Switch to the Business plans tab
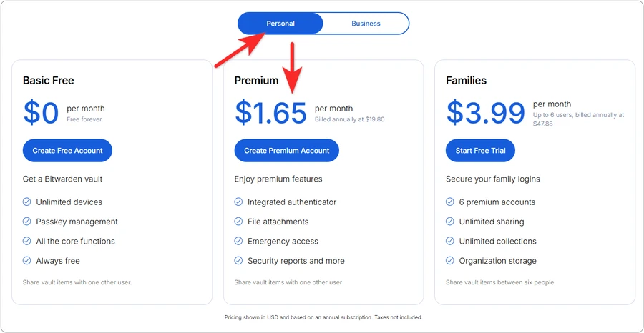This screenshot has height=333, width=644. (x=366, y=24)
